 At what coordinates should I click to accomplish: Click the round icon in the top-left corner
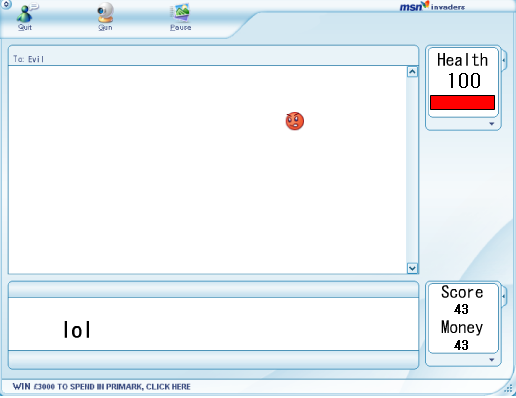[6, 4]
